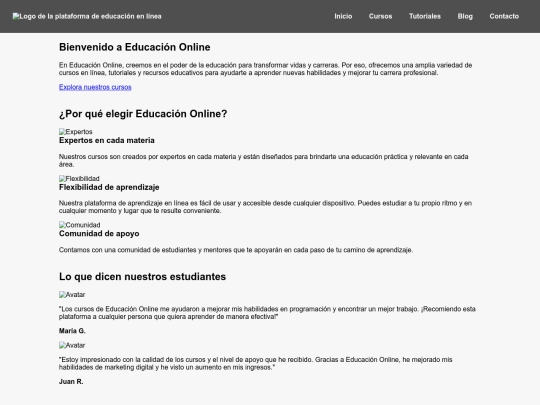Click the 'Expertos en cada materia' subheading
This screenshot has height=405, width=540.
pos(107,141)
